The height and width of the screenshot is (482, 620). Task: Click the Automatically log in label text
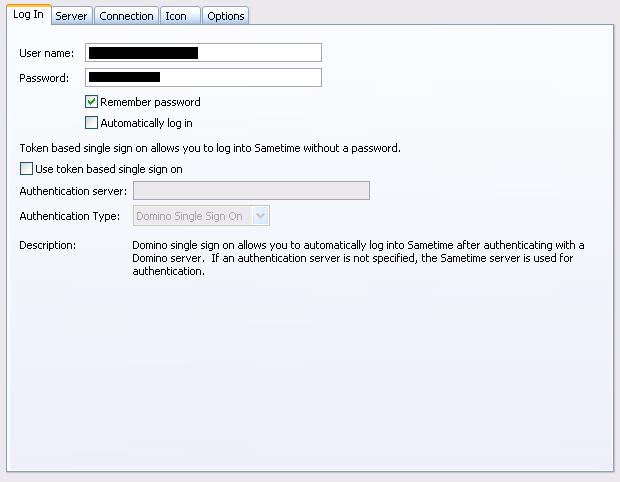146,123
